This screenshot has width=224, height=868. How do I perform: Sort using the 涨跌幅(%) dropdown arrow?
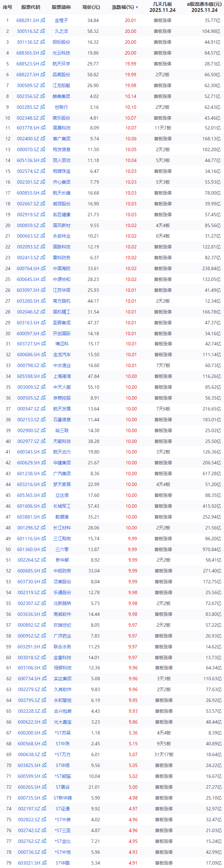[x=137, y=7]
